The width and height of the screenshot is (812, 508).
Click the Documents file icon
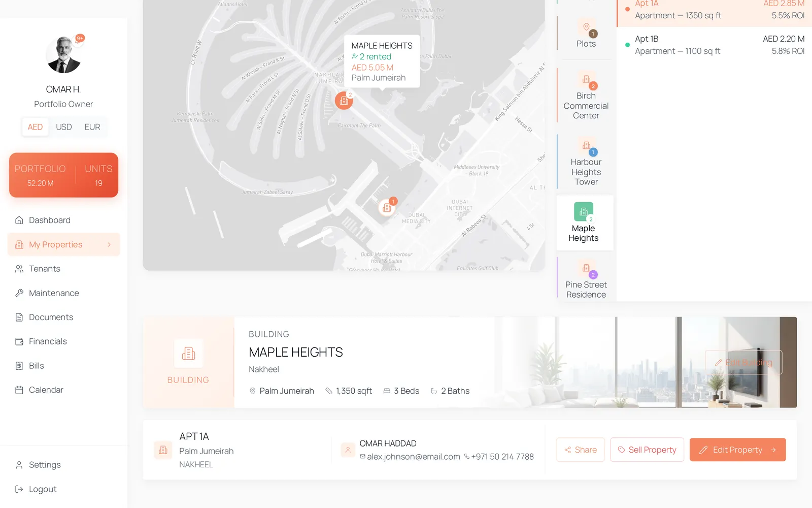pos(19,317)
